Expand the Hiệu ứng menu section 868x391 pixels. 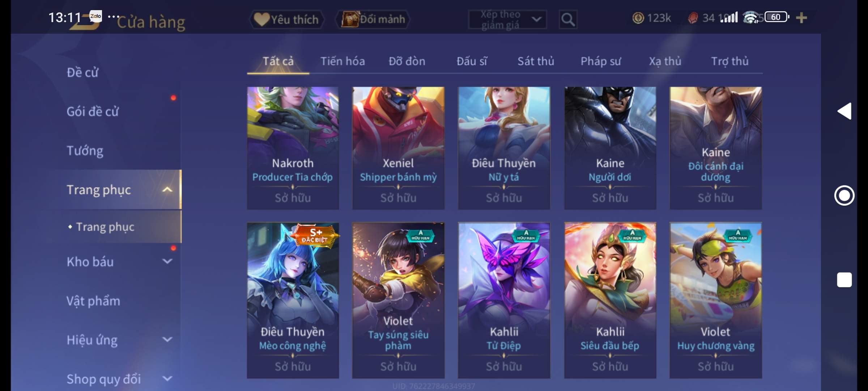pyautogui.click(x=167, y=339)
